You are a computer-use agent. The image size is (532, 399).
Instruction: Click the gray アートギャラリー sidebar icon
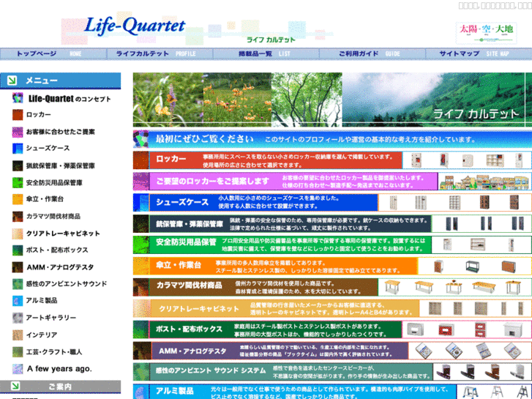18,318
